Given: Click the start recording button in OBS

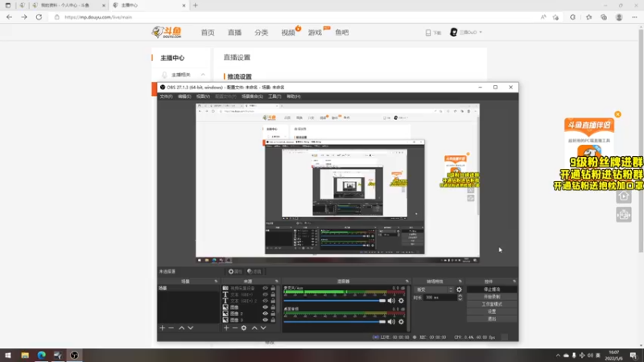Looking at the screenshot, I should 492,297.
